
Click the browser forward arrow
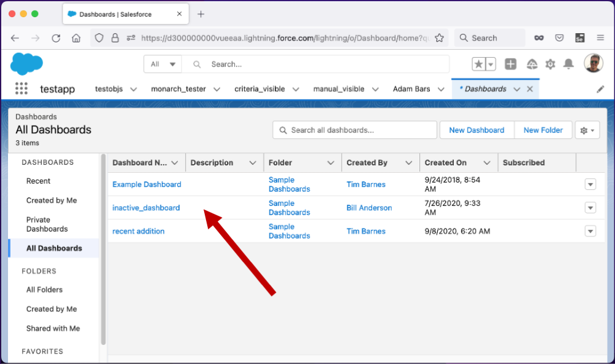click(35, 38)
